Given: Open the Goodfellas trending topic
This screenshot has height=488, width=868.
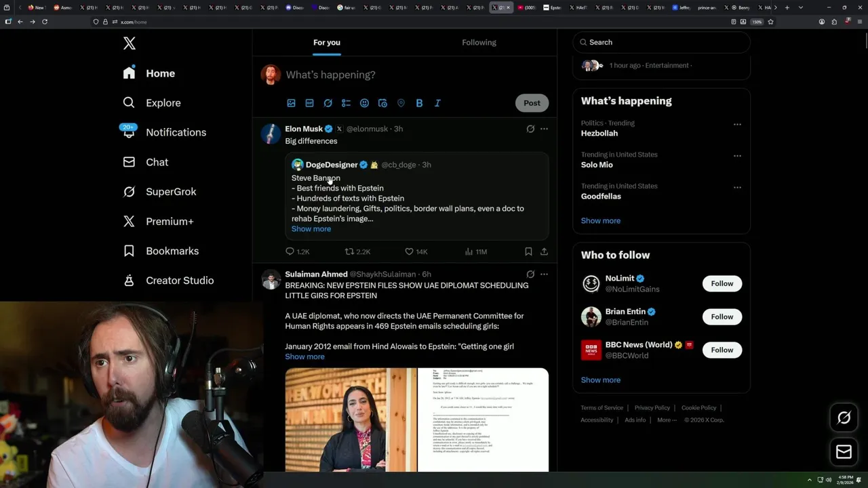Looking at the screenshot, I should click(601, 197).
